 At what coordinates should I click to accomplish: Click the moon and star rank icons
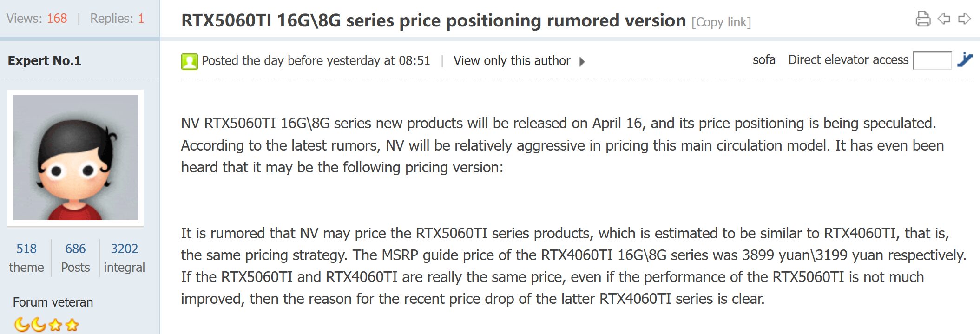[x=46, y=324]
